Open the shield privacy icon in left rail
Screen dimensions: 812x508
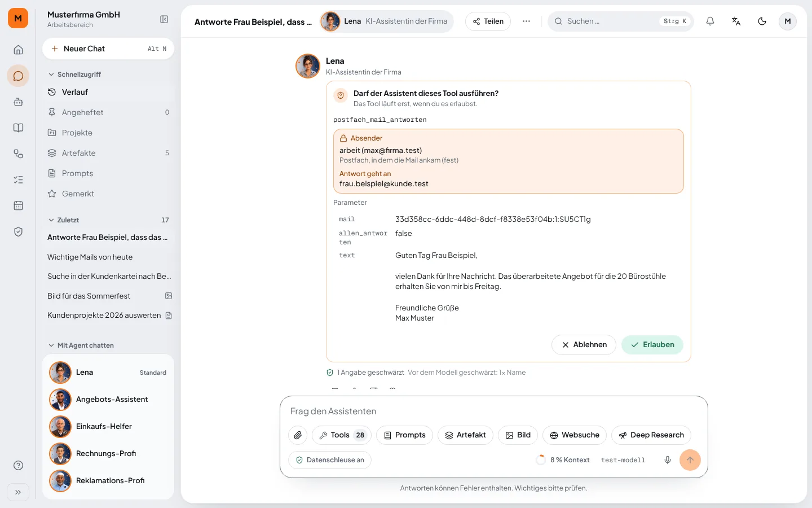[x=18, y=231]
